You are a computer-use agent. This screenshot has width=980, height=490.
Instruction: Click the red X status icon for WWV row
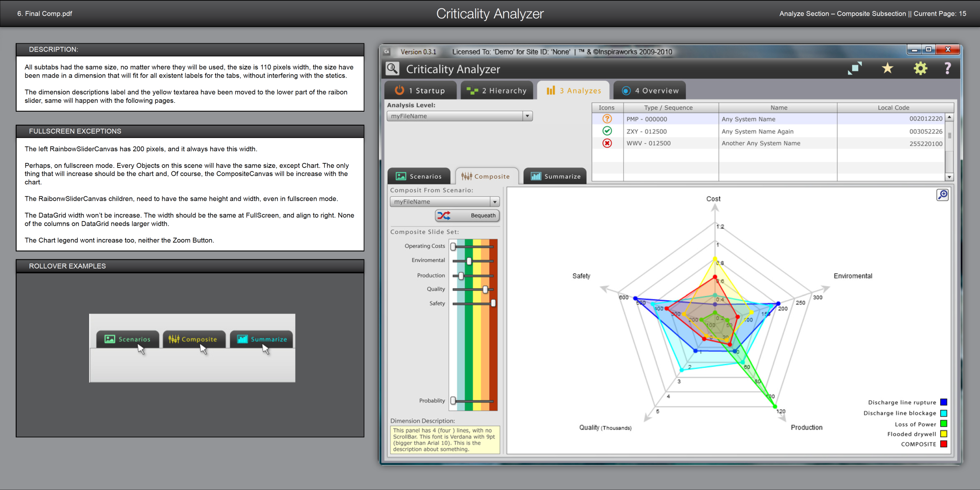(x=607, y=143)
